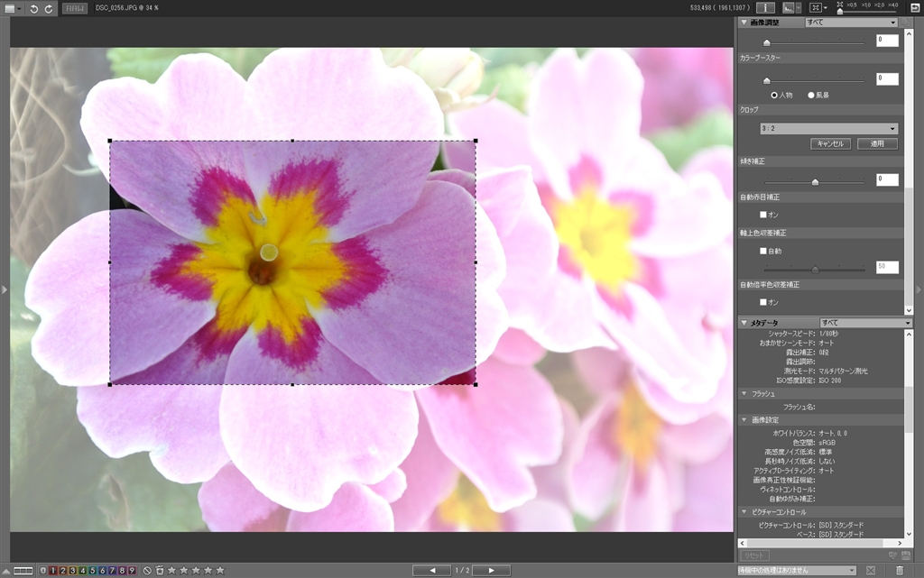
Task: Click metadata horizontal scrollbar right arrow
Action: (900, 543)
